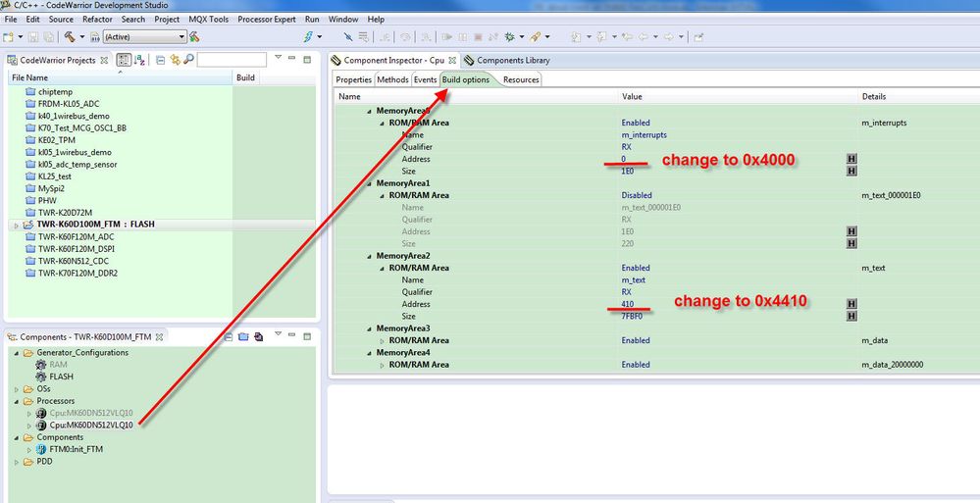Click hex toggle H for disabled MemoryArea1 Address

pos(851,231)
